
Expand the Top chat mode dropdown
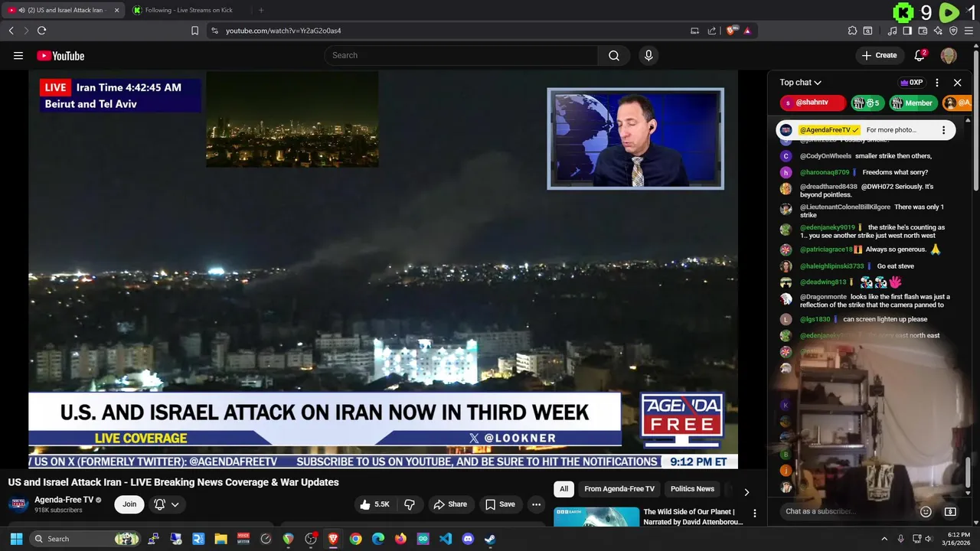(801, 83)
